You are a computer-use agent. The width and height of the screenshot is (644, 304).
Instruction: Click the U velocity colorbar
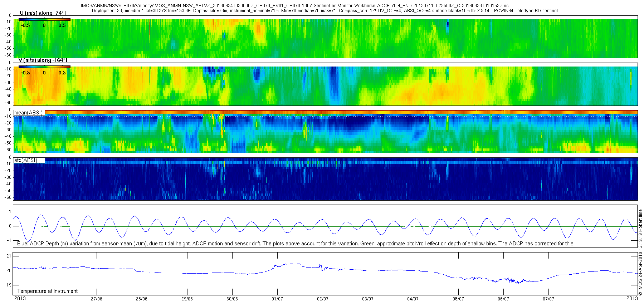point(44,20)
